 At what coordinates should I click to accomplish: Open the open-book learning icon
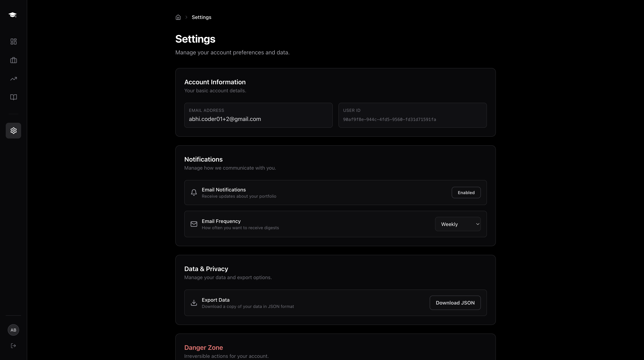pos(13,97)
